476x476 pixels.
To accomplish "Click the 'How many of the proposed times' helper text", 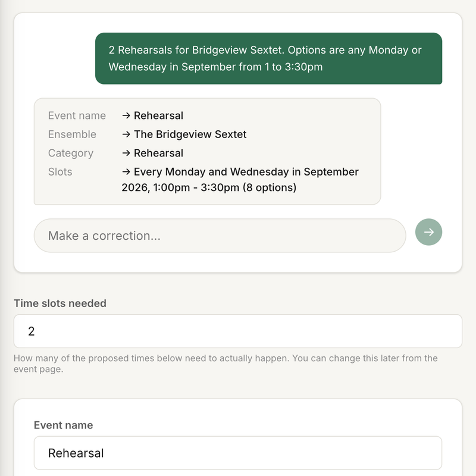I will [x=226, y=364].
